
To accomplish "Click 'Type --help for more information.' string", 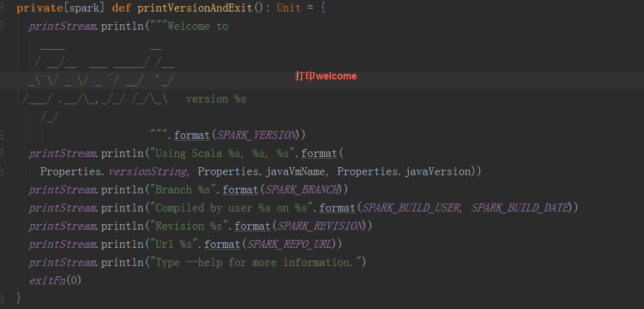I will (256, 262).
